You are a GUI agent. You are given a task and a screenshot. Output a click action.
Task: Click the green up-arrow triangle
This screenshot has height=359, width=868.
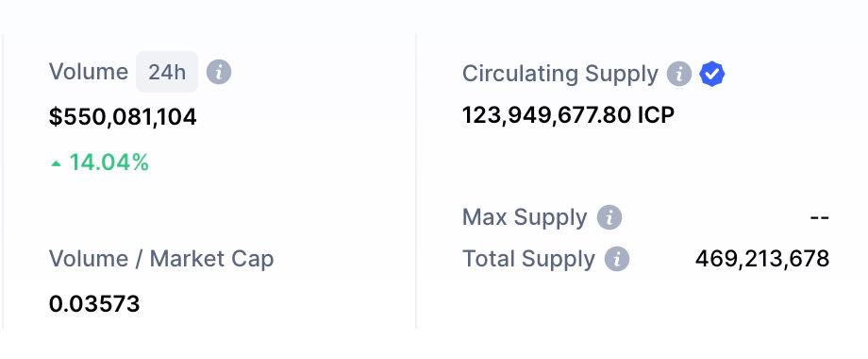click(56, 163)
